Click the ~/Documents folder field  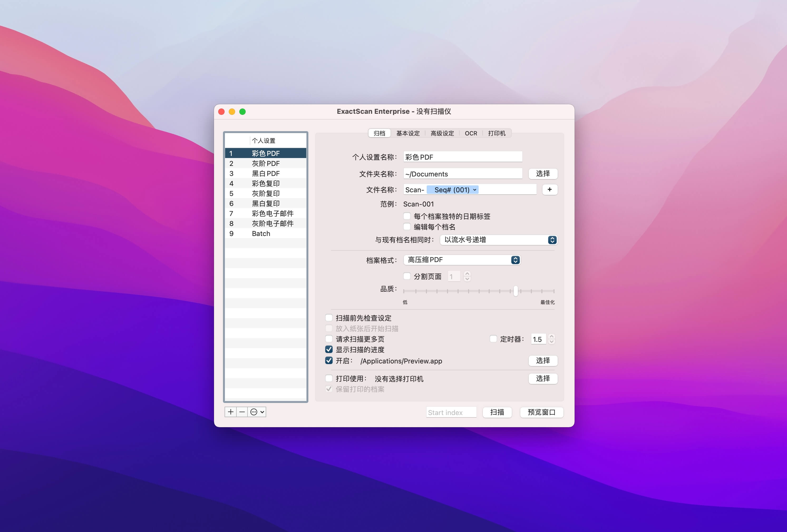click(463, 174)
